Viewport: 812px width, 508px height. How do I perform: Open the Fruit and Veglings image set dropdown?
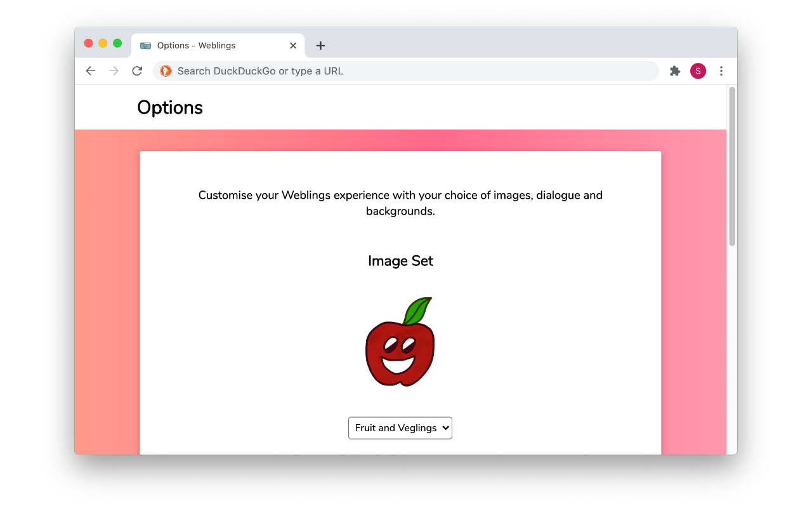400,427
